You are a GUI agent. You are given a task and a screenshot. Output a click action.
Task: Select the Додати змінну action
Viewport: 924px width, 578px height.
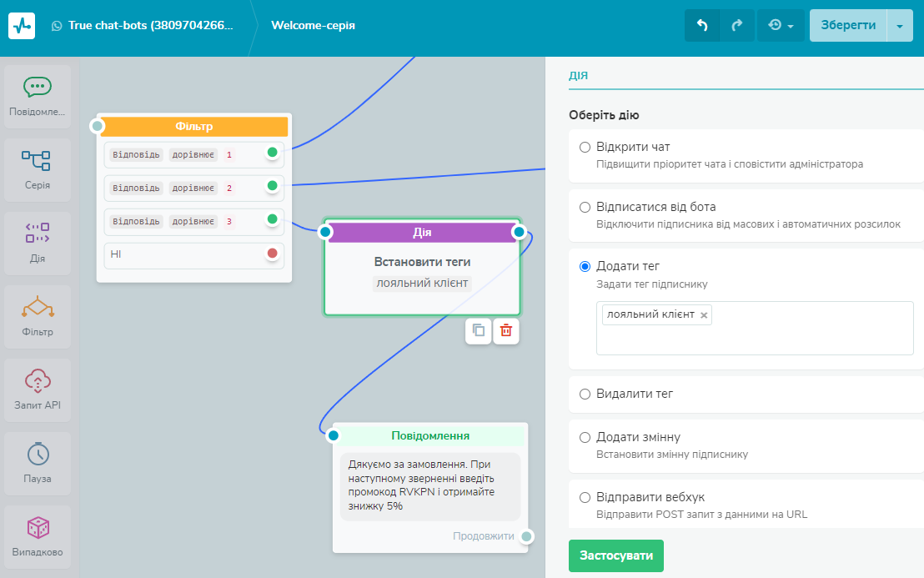(x=585, y=437)
